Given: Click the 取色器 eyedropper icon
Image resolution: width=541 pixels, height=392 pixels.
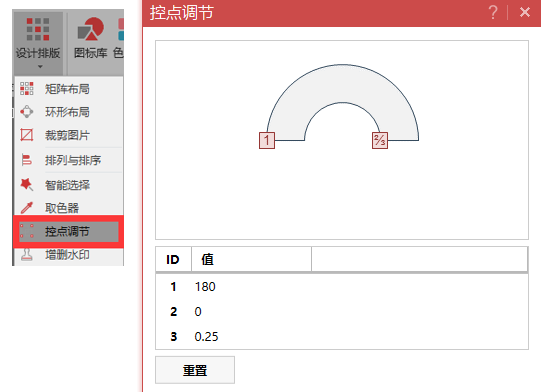Looking at the screenshot, I should tap(27, 208).
